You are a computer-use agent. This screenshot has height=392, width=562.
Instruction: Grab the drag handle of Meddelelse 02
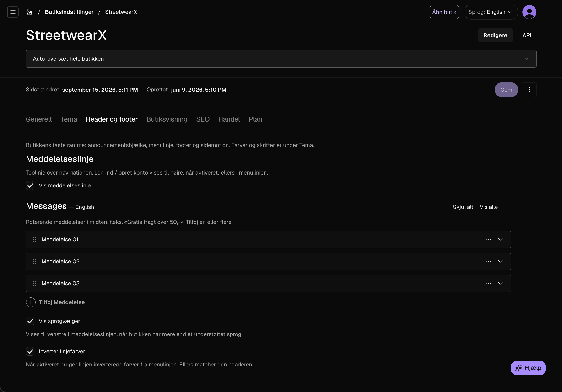click(x=35, y=261)
